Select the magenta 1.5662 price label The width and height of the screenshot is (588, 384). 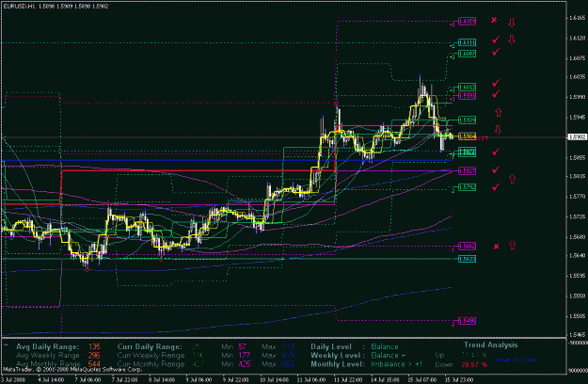(x=468, y=247)
